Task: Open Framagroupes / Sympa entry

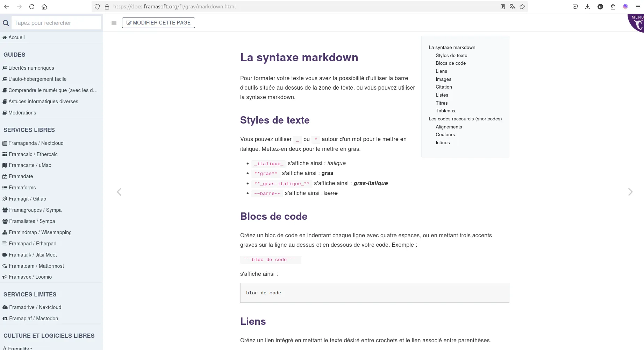Action: pos(51,210)
